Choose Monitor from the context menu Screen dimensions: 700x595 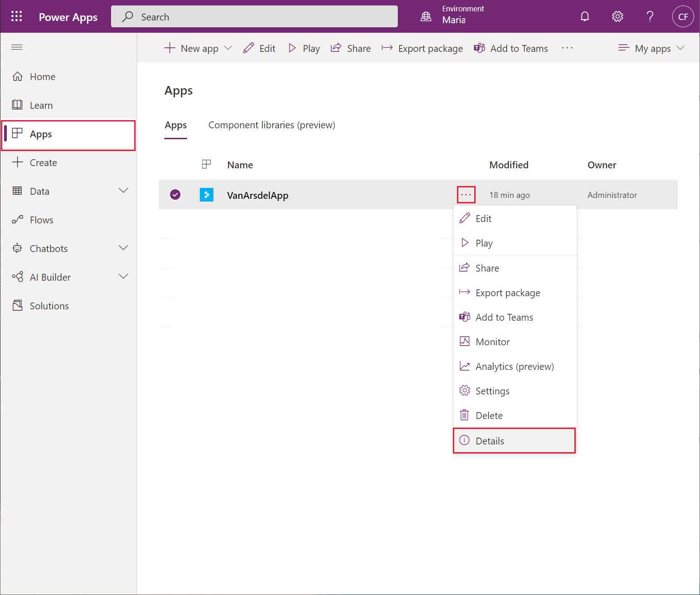(x=515, y=342)
